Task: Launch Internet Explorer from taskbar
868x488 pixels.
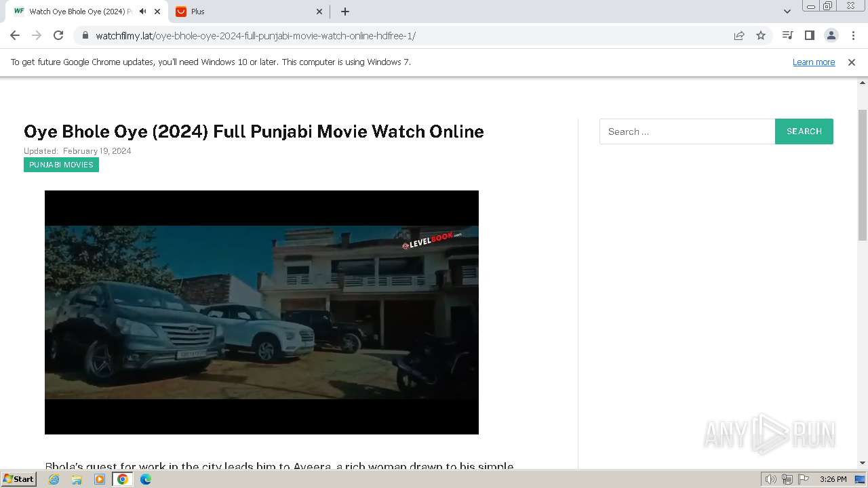Action: tap(54, 479)
